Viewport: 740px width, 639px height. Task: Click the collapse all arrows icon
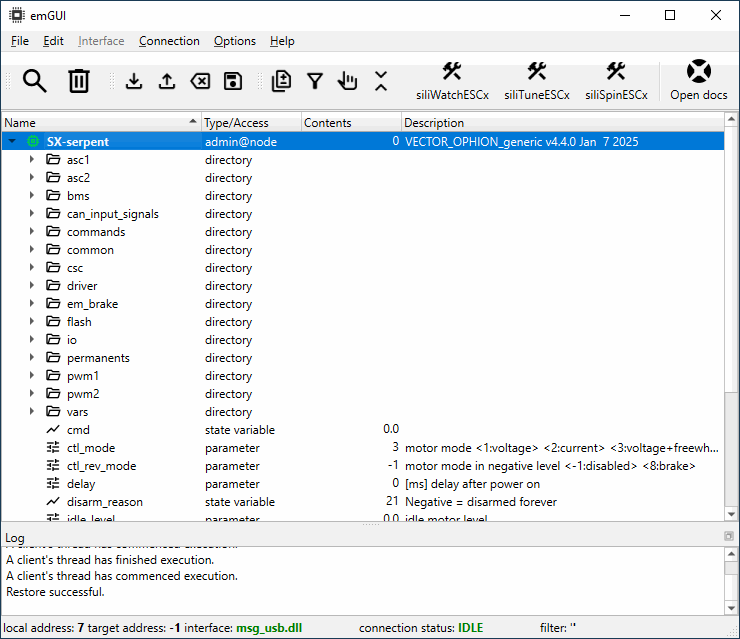pyautogui.click(x=381, y=81)
